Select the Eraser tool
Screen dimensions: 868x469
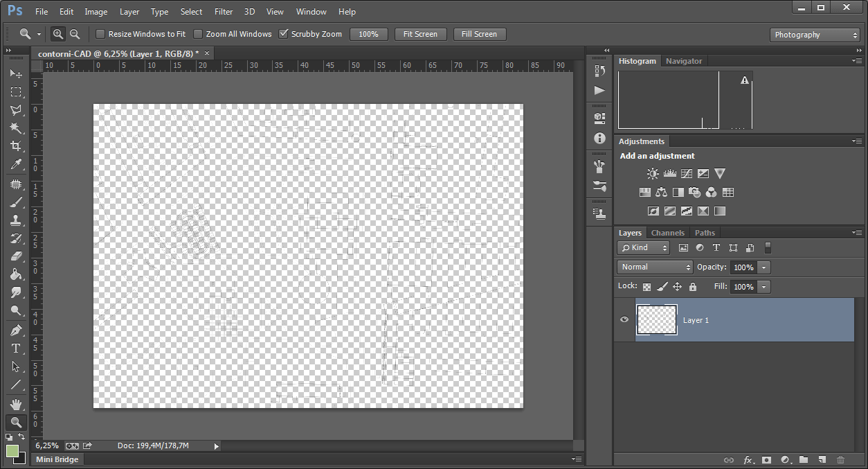(x=16, y=256)
